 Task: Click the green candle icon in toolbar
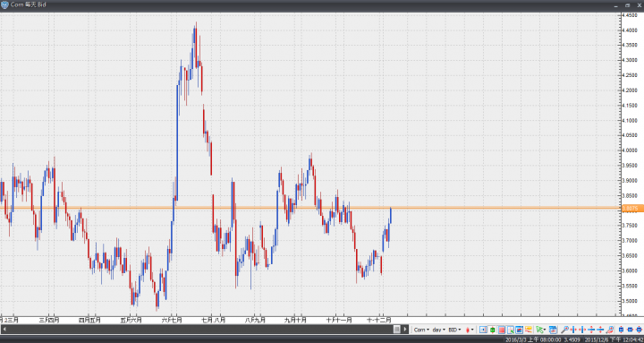[492, 330]
